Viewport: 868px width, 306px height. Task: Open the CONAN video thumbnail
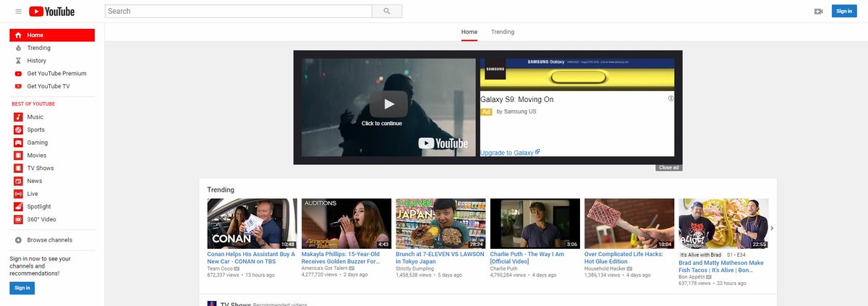tap(252, 224)
